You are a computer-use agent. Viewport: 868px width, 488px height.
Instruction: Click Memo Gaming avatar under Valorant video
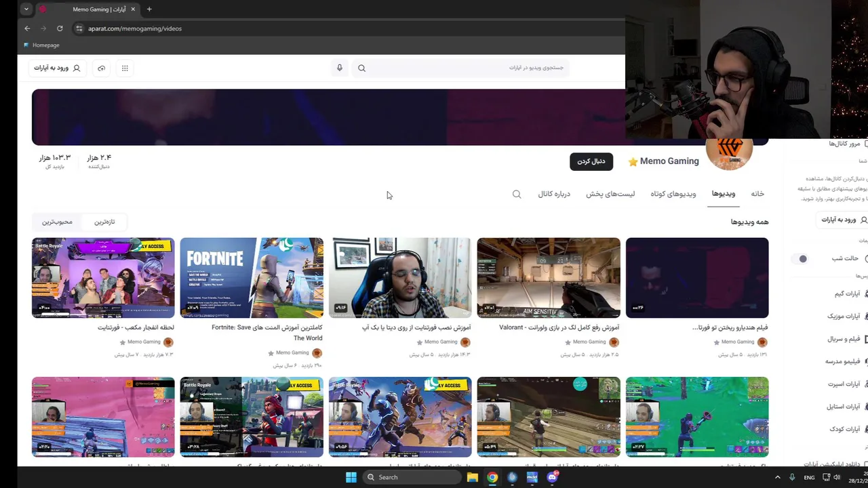click(x=614, y=342)
